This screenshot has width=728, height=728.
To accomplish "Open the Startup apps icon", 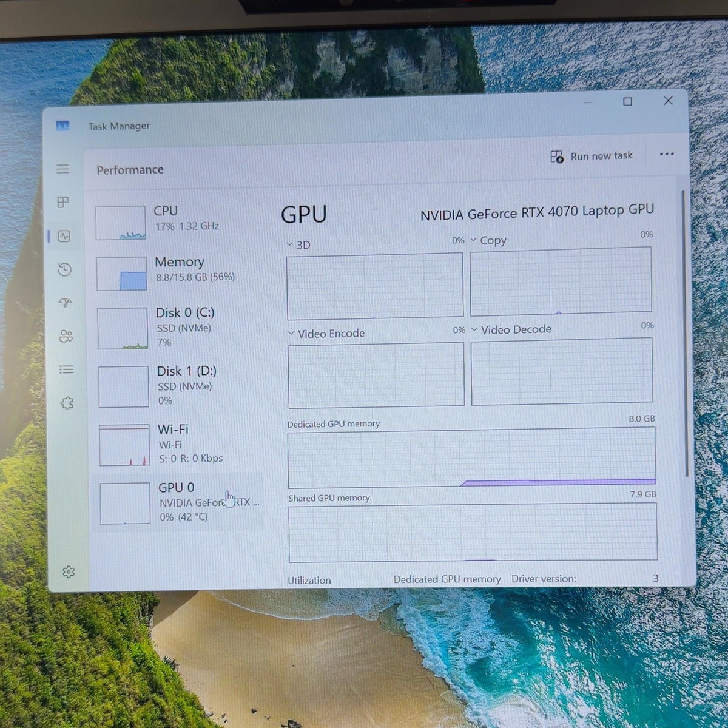I will [x=66, y=302].
